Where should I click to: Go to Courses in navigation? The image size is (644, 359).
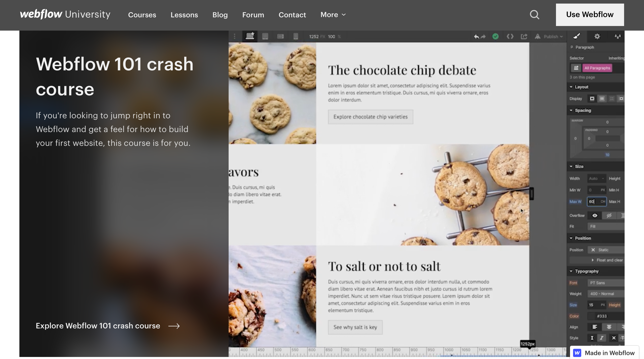point(142,15)
